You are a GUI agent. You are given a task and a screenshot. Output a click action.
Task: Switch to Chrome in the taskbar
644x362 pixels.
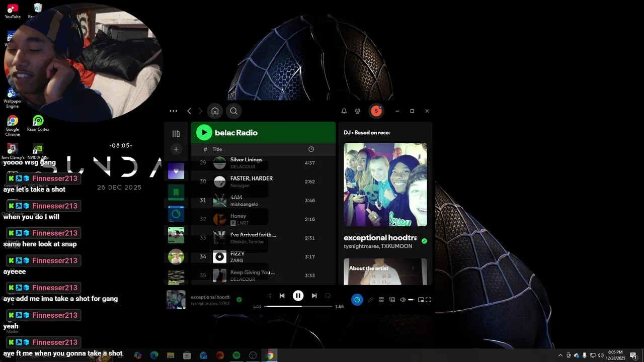coord(270,355)
